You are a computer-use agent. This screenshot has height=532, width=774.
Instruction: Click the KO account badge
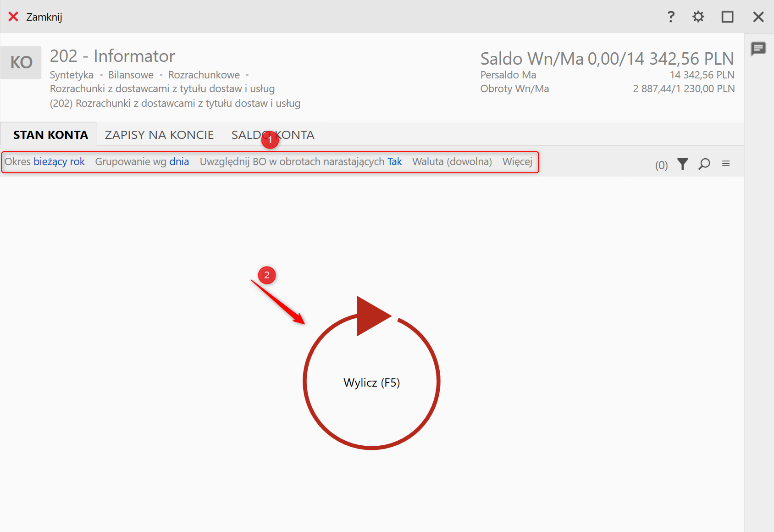pyautogui.click(x=21, y=62)
